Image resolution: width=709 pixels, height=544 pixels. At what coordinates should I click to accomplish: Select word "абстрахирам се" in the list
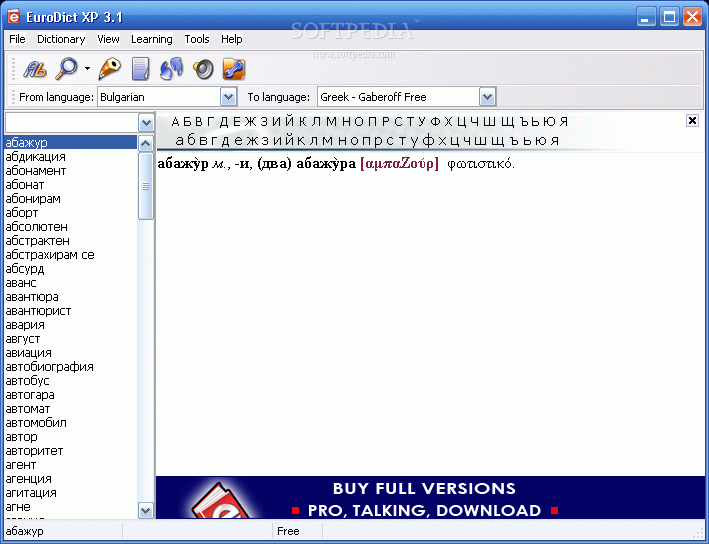pyautogui.click(x=71, y=255)
